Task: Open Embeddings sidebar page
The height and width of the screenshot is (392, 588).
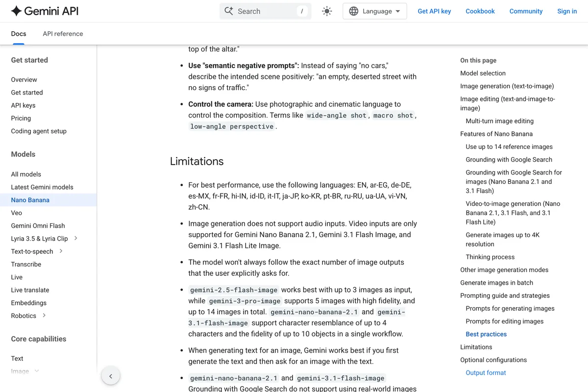Action: [x=29, y=303]
